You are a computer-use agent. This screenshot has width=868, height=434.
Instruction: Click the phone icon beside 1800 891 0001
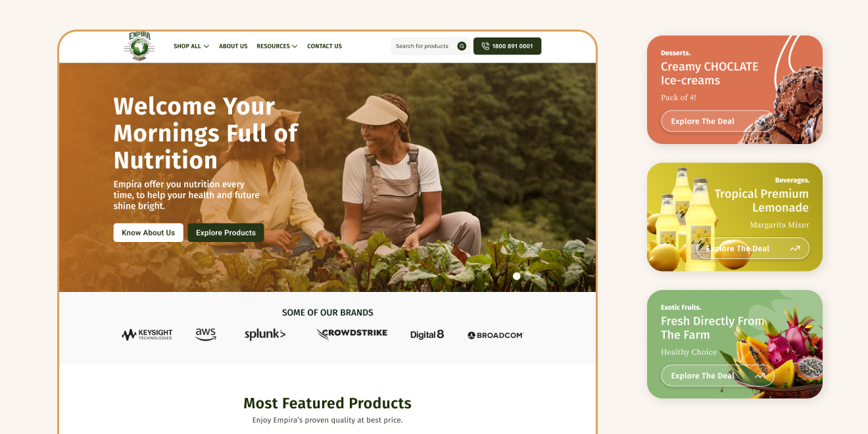(485, 46)
